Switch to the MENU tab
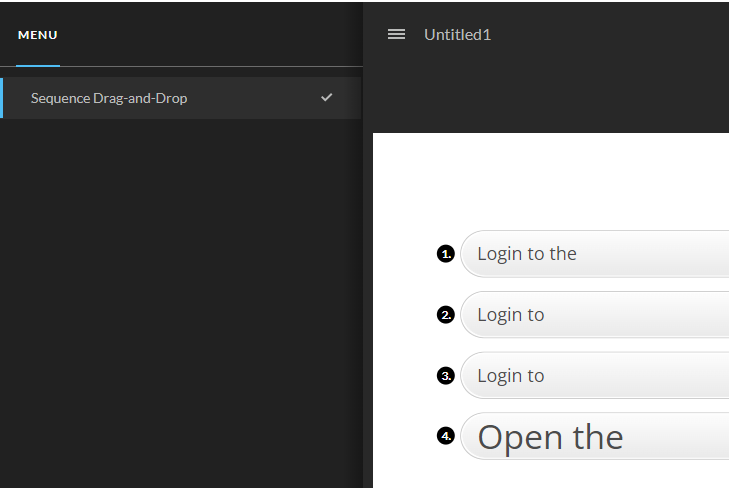729x489 pixels. point(38,35)
